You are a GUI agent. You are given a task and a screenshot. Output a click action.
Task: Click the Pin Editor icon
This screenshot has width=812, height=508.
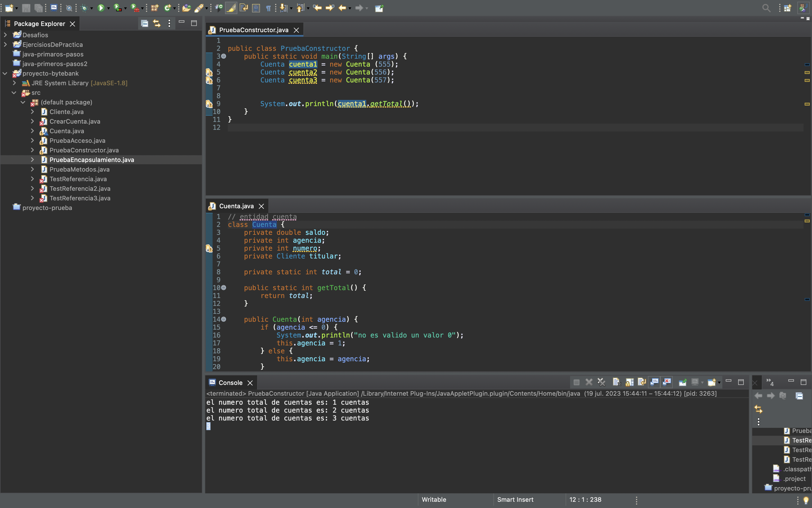point(379,8)
